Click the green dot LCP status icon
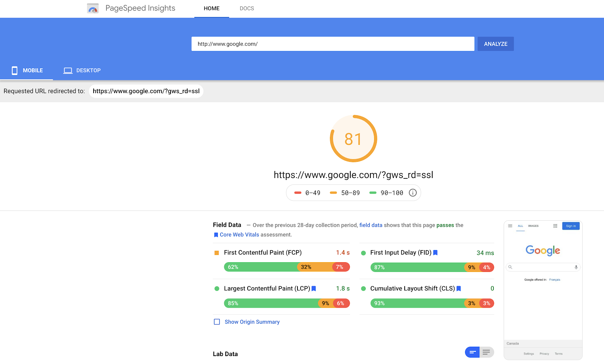The width and height of the screenshot is (604, 364). click(217, 289)
